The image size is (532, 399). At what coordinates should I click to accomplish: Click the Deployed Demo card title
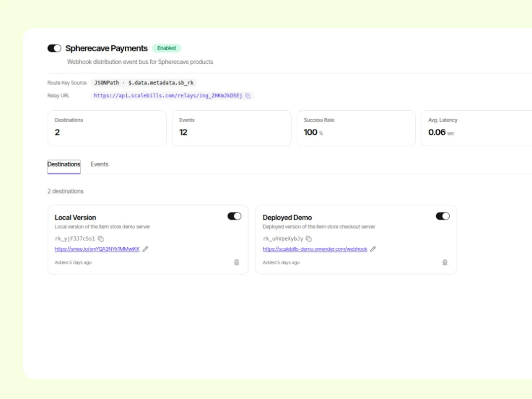pyautogui.click(x=287, y=217)
